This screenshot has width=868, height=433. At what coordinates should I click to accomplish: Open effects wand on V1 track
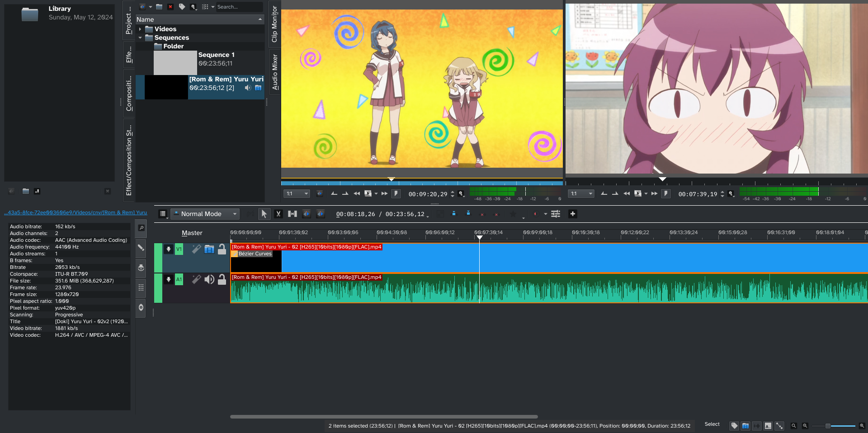pos(196,249)
